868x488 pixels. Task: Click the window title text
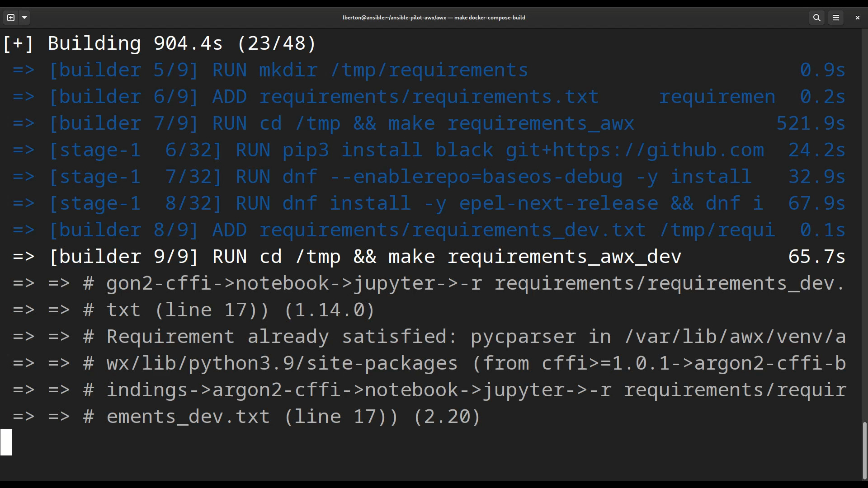434,18
